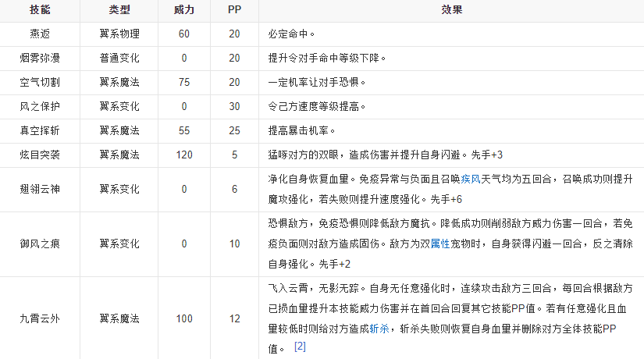Select the 翼系魔法 type of 炫目突袭
Image resolution: width=644 pixels, height=359 pixels.
(x=119, y=155)
